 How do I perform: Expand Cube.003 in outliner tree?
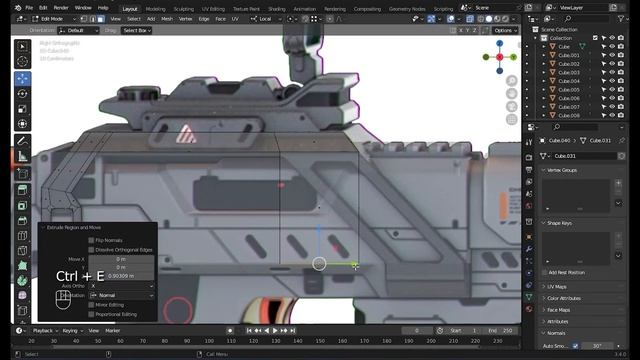(x=544, y=72)
